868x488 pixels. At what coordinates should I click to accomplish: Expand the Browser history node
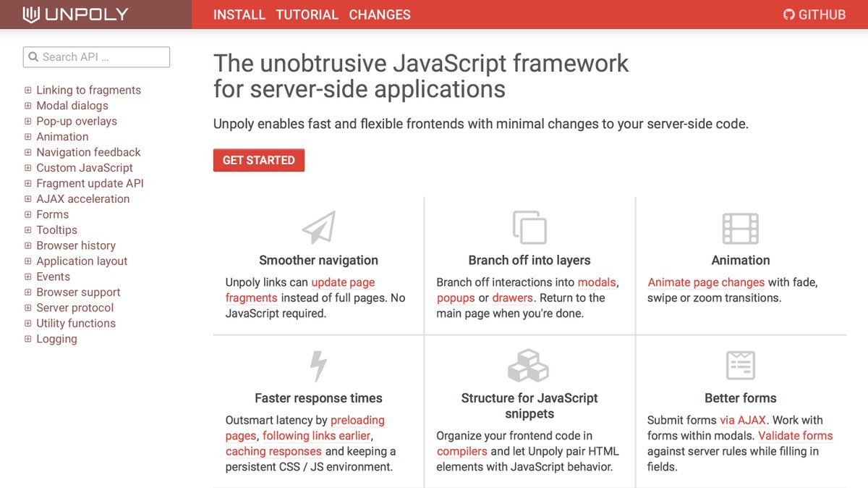[28, 246]
